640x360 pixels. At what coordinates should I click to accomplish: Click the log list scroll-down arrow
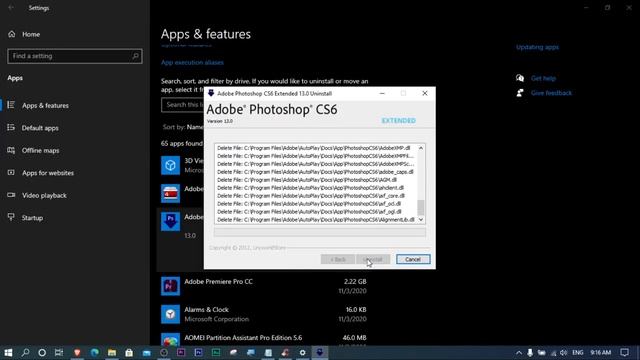(420, 220)
